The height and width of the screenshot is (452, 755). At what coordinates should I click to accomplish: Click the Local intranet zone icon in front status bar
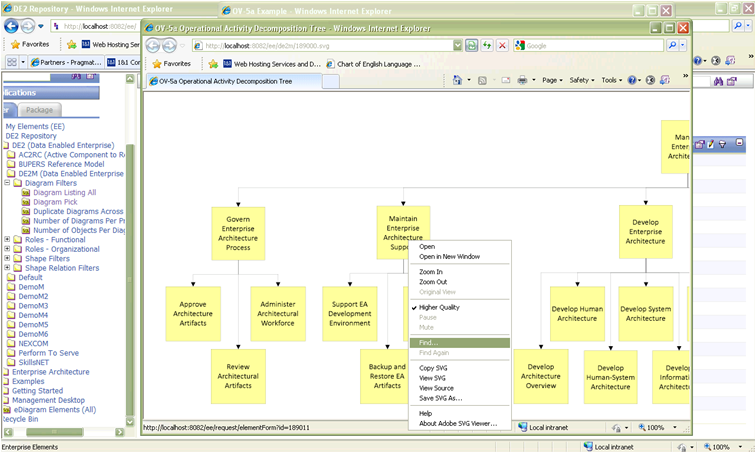[x=522, y=427]
